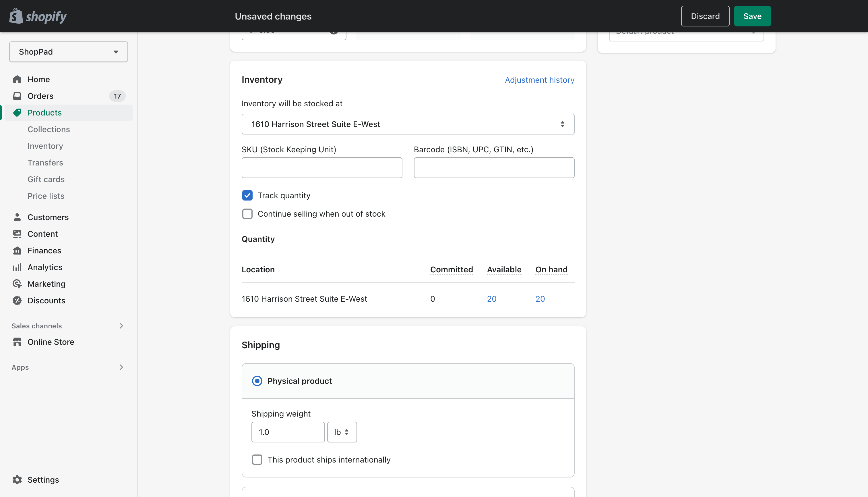Click the Committed column header
The height and width of the screenshot is (497, 868).
pyautogui.click(x=452, y=270)
